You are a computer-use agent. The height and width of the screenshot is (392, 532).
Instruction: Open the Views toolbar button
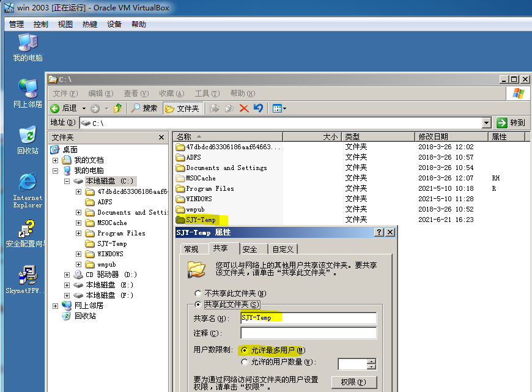[279, 108]
